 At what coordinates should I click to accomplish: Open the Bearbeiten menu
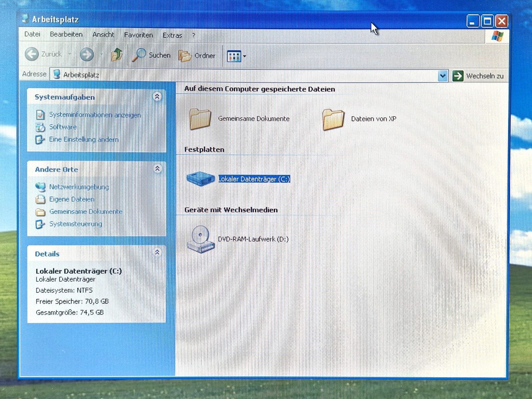(x=66, y=34)
